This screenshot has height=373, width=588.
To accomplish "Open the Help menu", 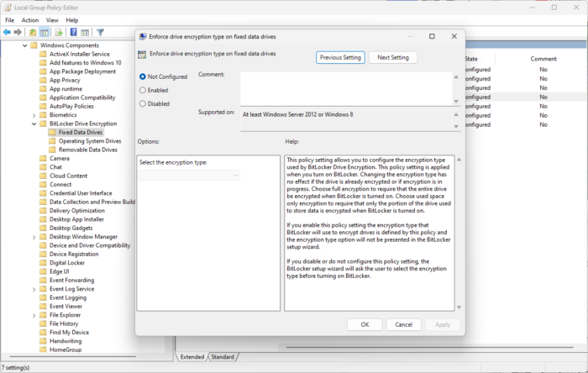I will click(72, 20).
